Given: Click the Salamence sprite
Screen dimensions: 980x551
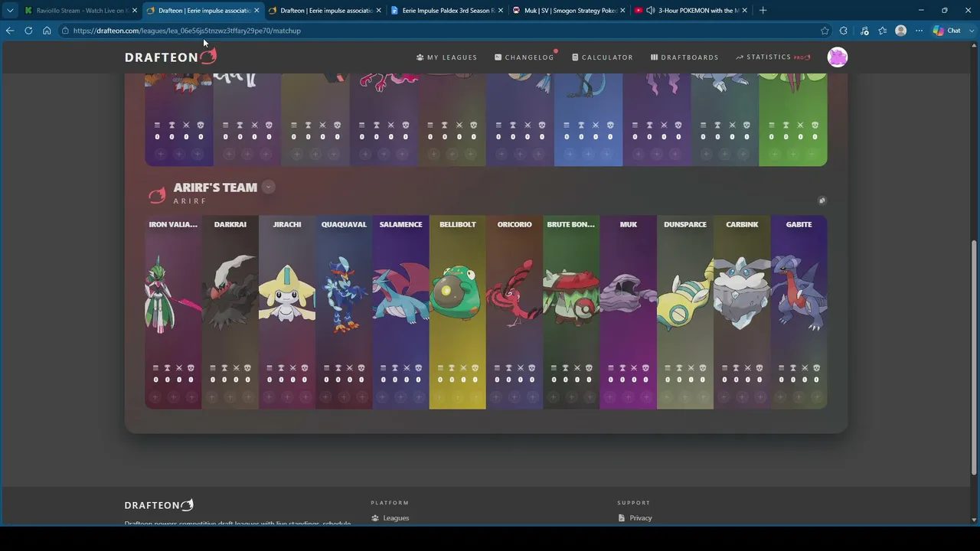Looking at the screenshot, I should [x=400, y=293].
